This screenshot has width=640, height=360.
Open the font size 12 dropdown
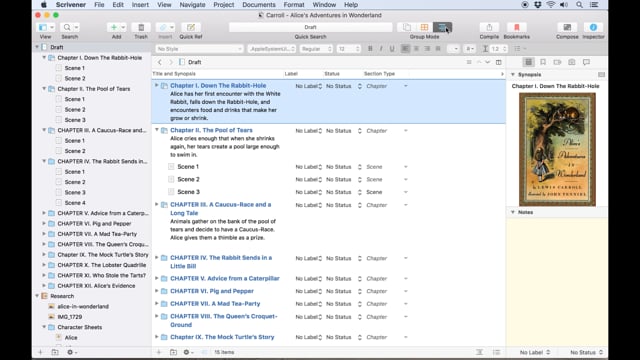click(349, 49)
